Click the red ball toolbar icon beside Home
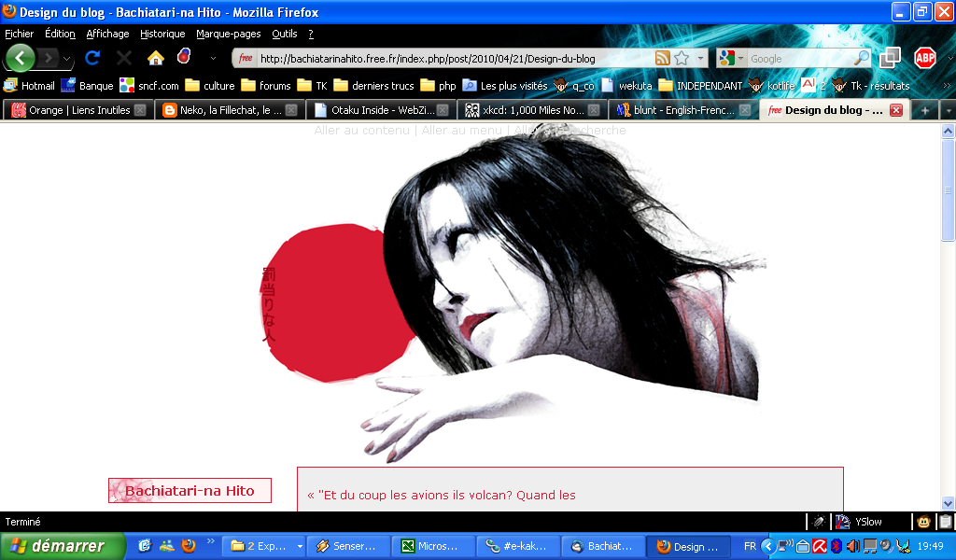This screenshot has width=956, height=560. (x=184, y=57)
